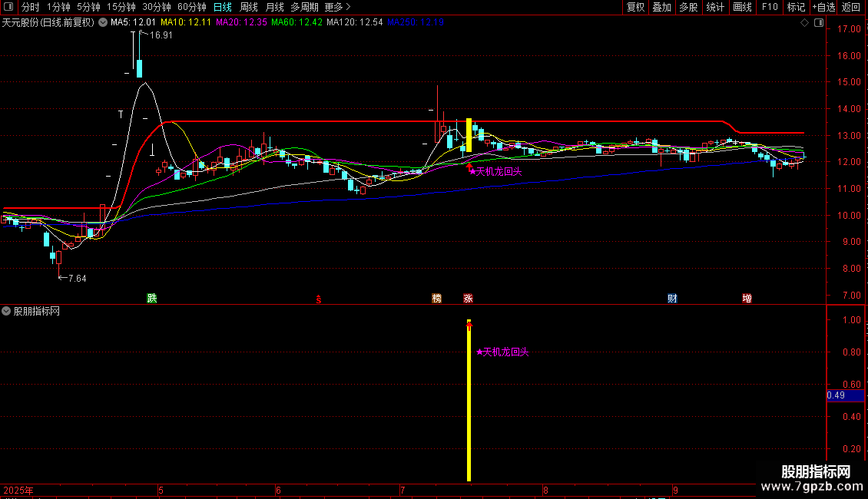
Task: Click the green 跌 event marker
Action: tap(152, 298)
